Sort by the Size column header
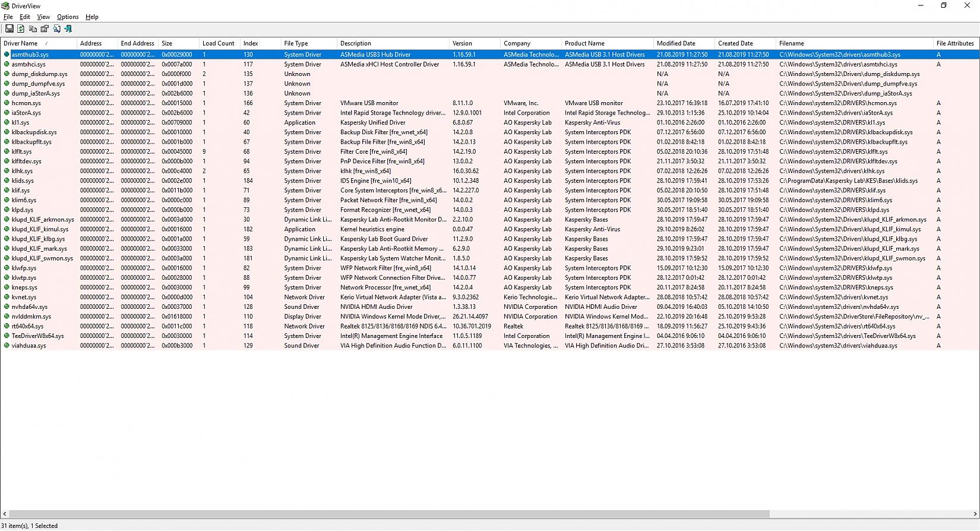This screenshot has height=531, width=980. click(179, 43)
